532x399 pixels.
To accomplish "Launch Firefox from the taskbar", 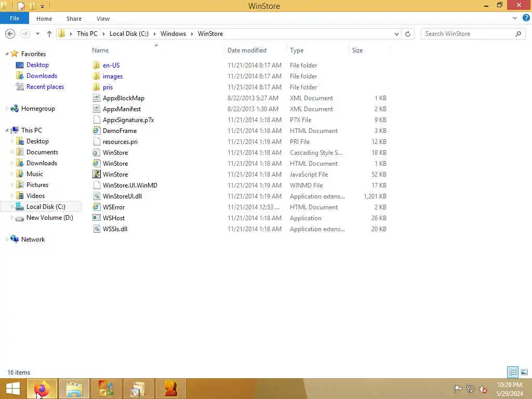I will click(42, 389).
